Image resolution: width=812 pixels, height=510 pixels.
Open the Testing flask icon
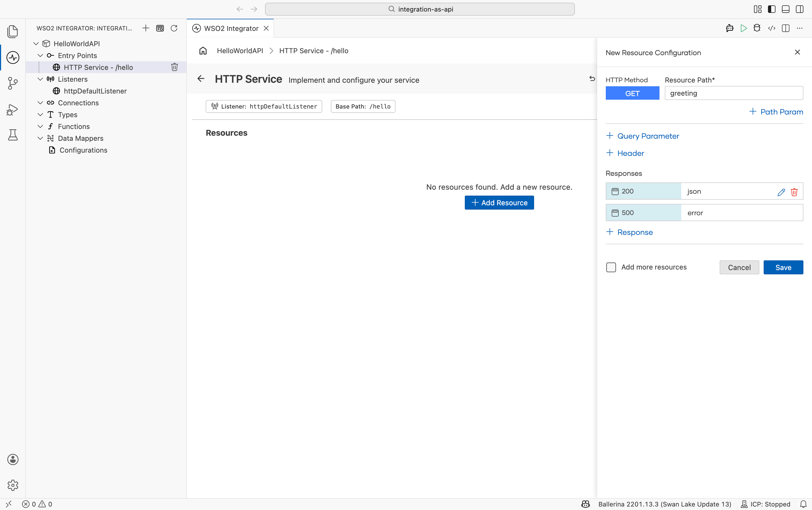pyautogui.click(x=12, y=135)
